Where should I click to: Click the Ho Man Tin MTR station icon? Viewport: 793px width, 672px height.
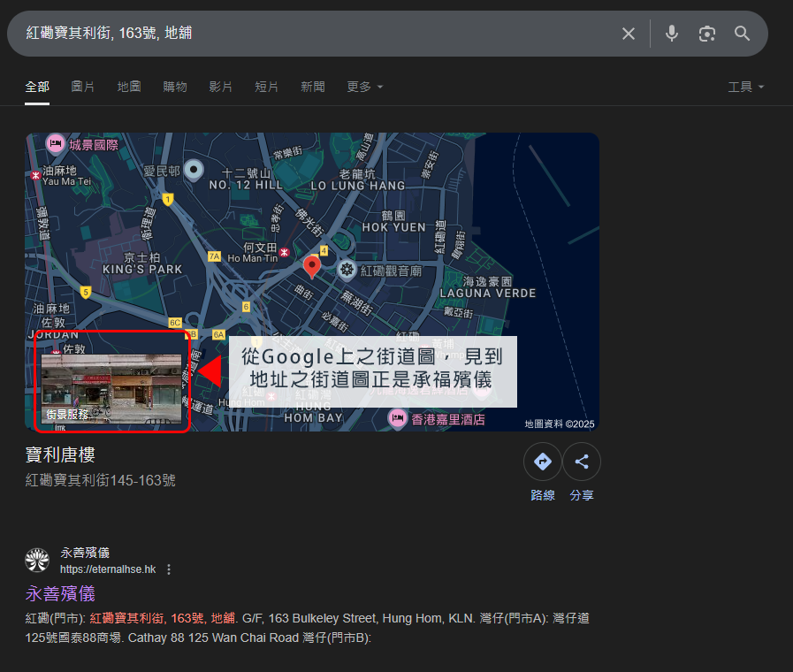[x=285, y=252]
